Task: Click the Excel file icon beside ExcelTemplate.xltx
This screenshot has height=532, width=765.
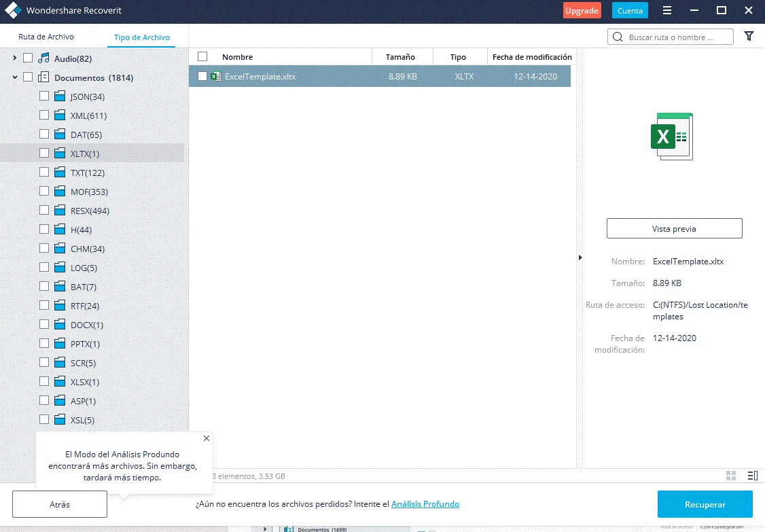Action: (215, 76)
